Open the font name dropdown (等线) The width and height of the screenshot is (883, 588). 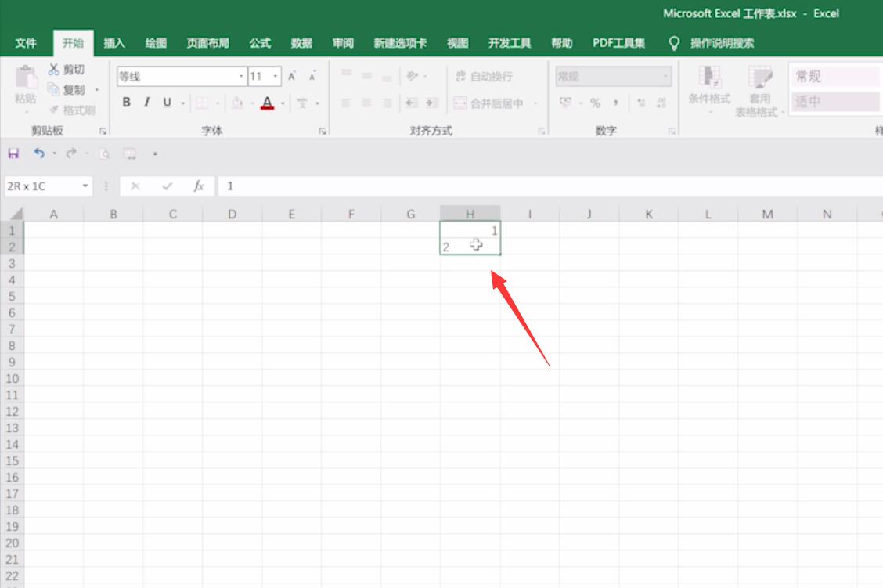point(241,76)
